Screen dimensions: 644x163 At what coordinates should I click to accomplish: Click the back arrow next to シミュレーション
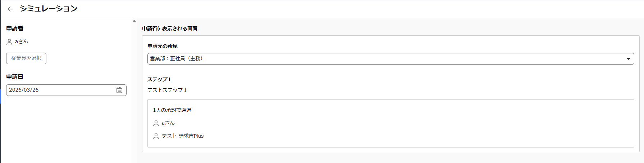[10, 9]
